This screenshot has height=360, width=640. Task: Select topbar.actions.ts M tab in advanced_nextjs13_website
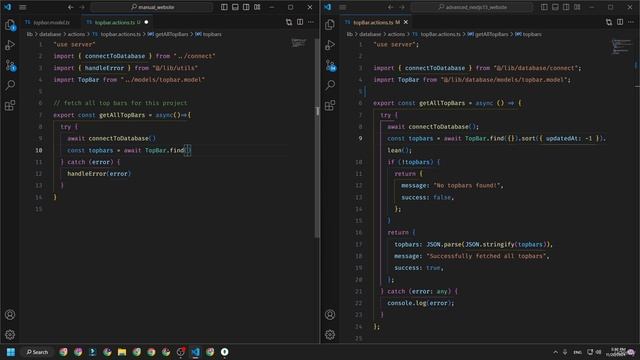(376, 22)
